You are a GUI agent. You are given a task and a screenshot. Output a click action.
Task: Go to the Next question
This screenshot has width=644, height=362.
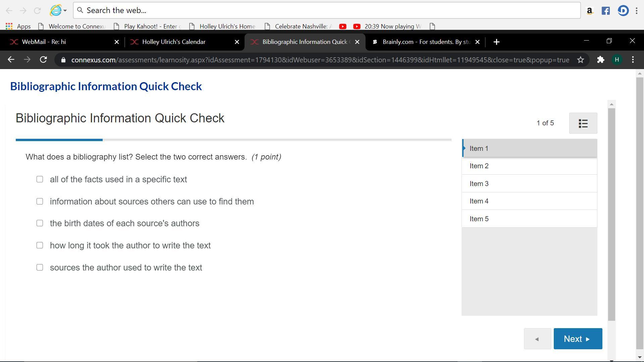(x=578, y=339)
